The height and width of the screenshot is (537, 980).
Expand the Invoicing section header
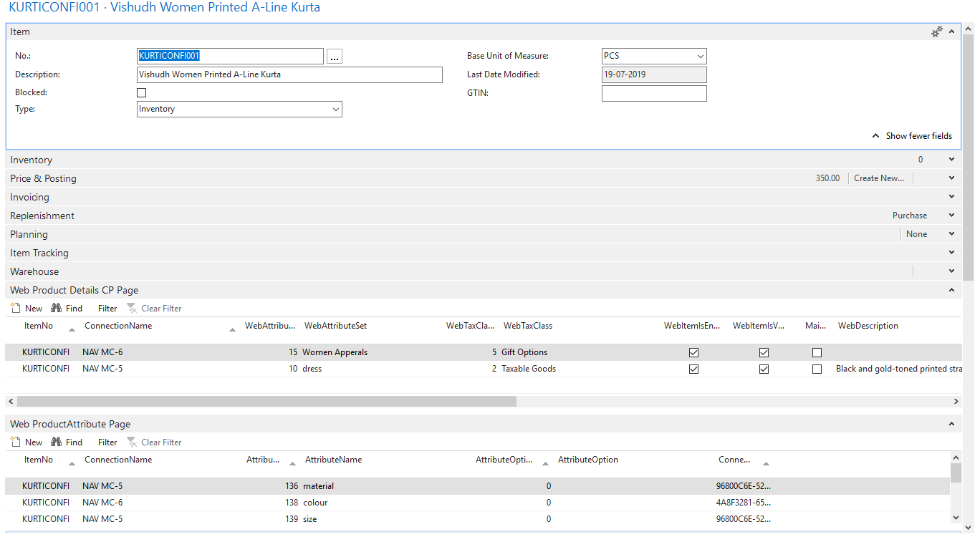30,198
